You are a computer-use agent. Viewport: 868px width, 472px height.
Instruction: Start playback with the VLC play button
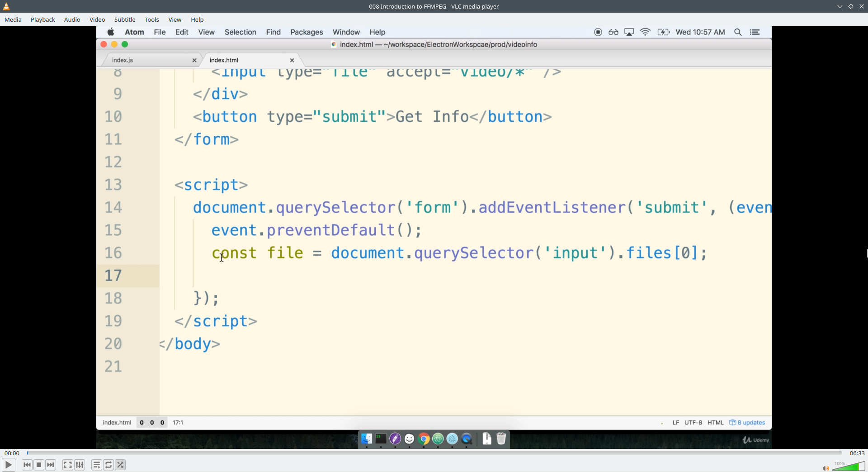click(x=8, y=465)
